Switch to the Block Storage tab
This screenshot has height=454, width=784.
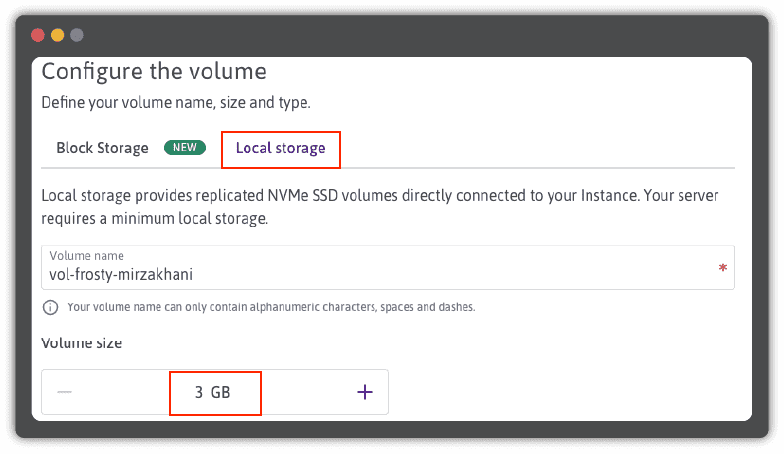[102, 148]
